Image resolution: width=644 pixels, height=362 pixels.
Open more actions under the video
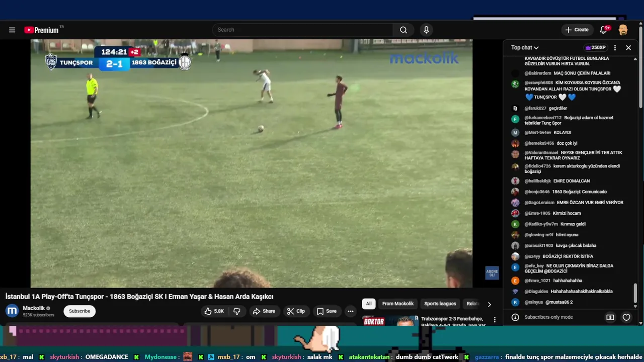351,311
